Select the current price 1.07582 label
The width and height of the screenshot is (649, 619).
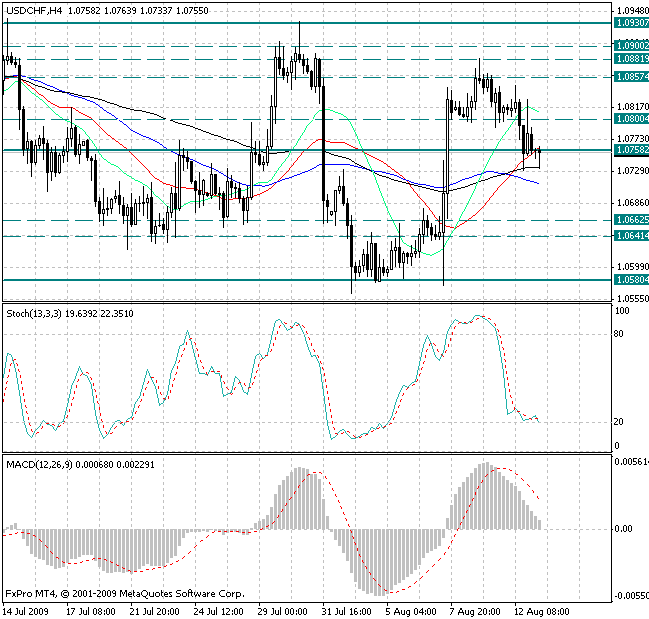click(x=630, y=151)
